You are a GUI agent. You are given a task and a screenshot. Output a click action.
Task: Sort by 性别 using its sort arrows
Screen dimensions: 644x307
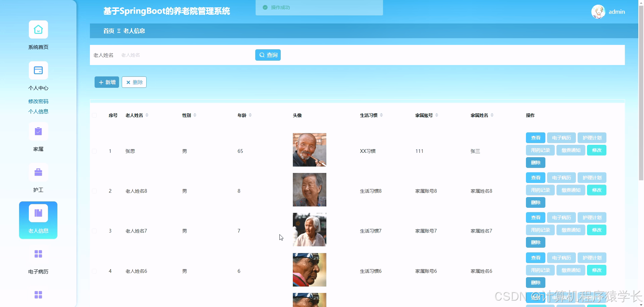(x=195, y=115)
